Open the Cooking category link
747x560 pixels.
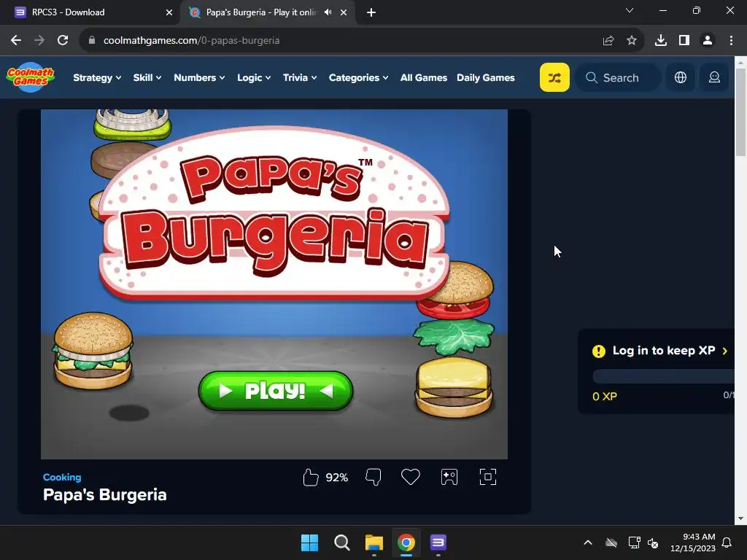pyautogui.click(x=62, y=477)
